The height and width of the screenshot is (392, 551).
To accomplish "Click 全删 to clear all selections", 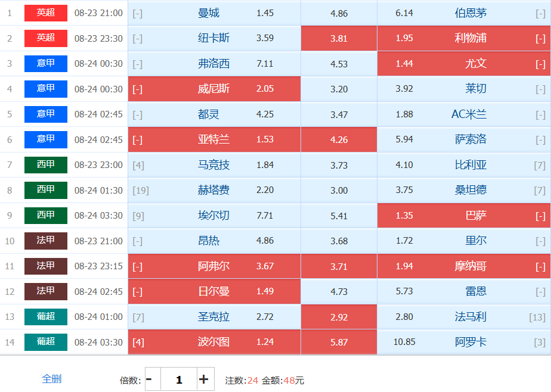I will coord(52,379).
